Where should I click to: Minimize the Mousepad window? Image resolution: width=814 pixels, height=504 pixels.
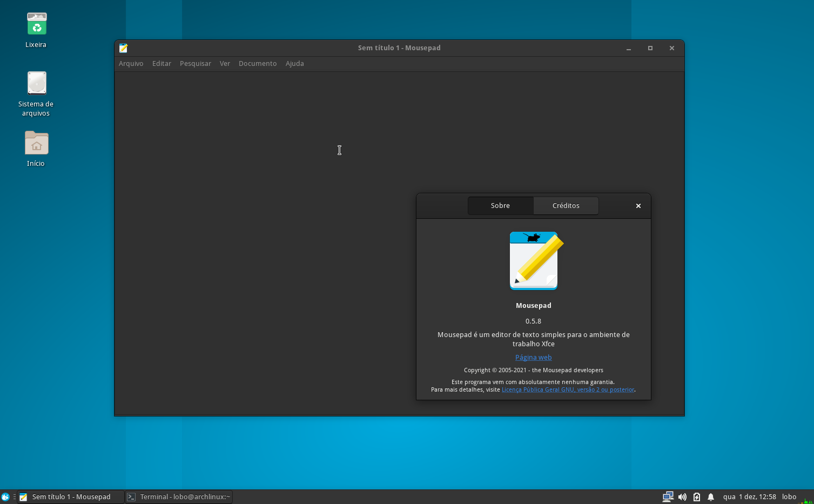tap(629, 48)
